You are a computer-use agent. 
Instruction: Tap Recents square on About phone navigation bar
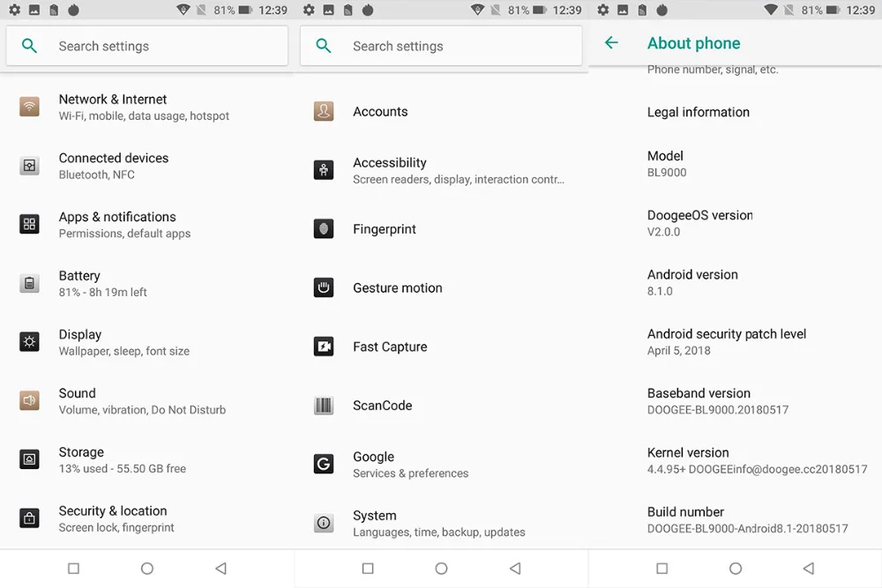click(662, 569)
